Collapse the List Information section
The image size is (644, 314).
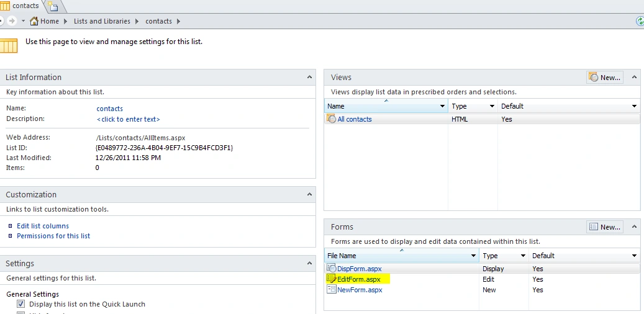pos(309,77)
